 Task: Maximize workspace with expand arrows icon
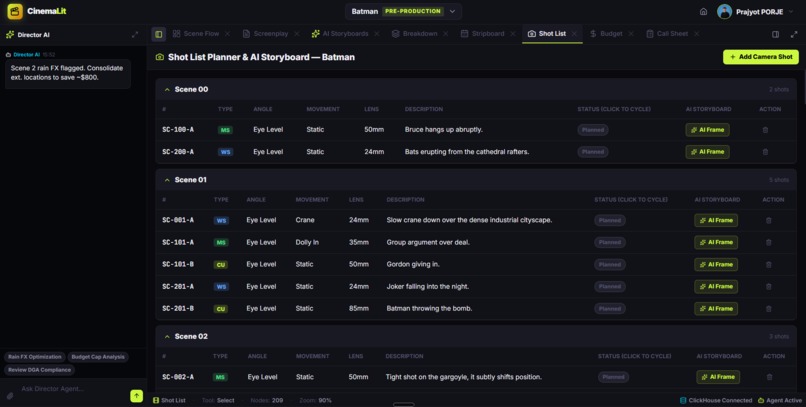(794, 34)
